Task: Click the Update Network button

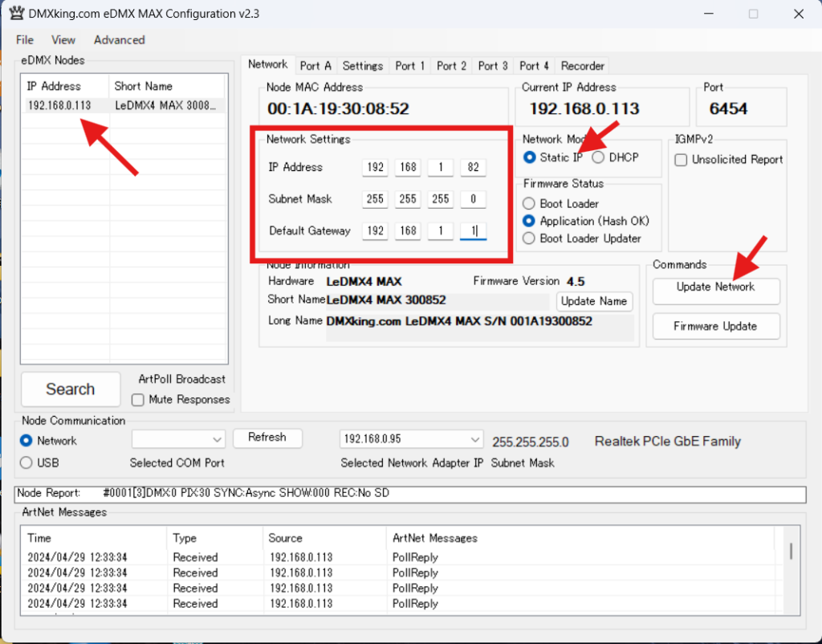Action: (716, 291)
